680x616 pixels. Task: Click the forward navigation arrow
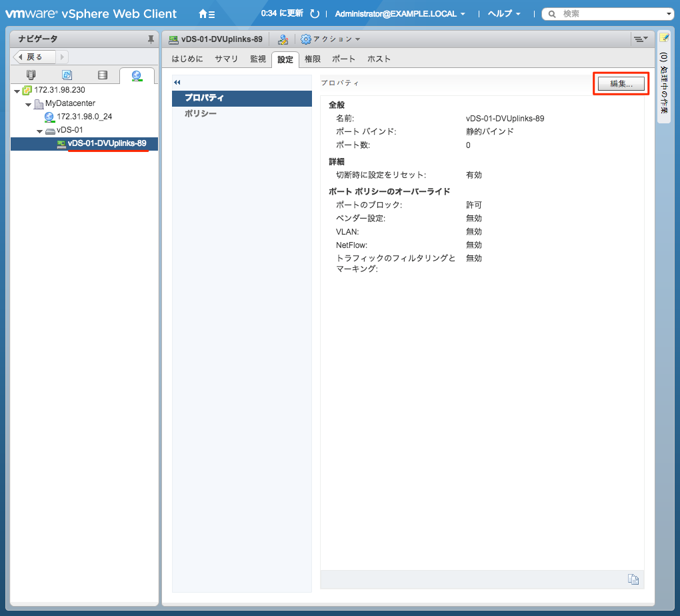[62, 57]
